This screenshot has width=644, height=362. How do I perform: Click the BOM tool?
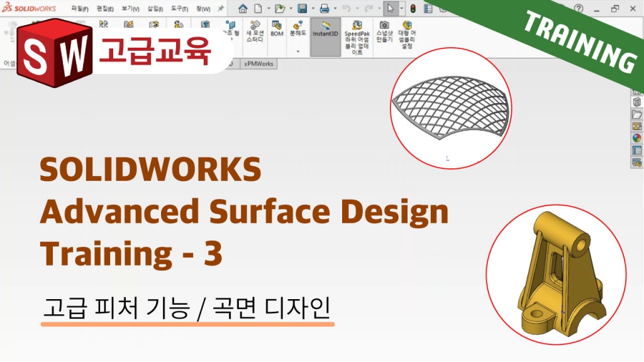click(277, 29)
